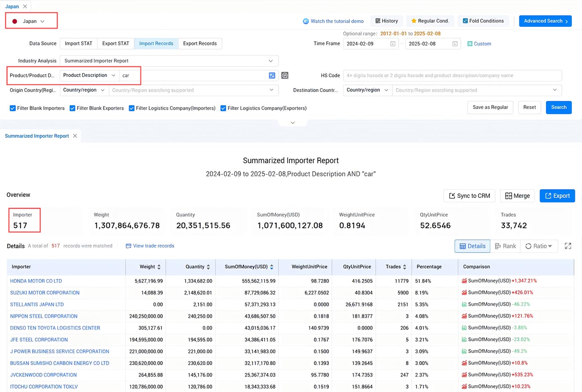This screenshot has height=392, width=582.
Task: Open Product Description type dropdown
Action: (89, 75)
